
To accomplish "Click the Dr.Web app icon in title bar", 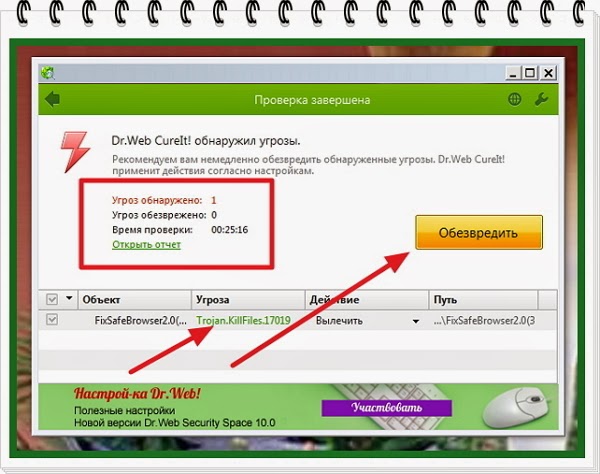I will 48,73.
